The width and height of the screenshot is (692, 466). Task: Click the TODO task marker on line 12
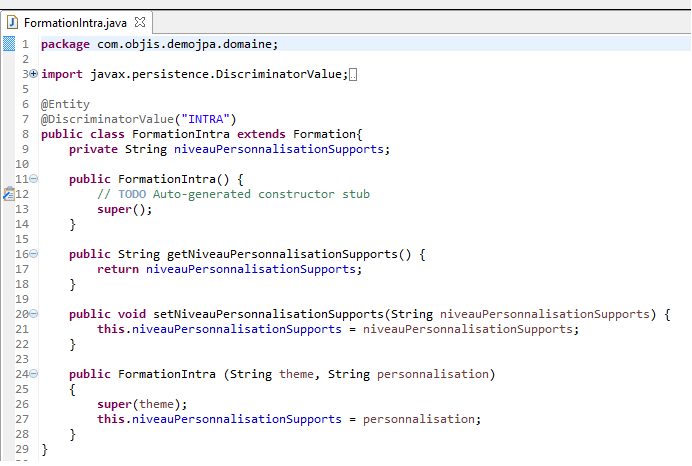tap(8, 194)
